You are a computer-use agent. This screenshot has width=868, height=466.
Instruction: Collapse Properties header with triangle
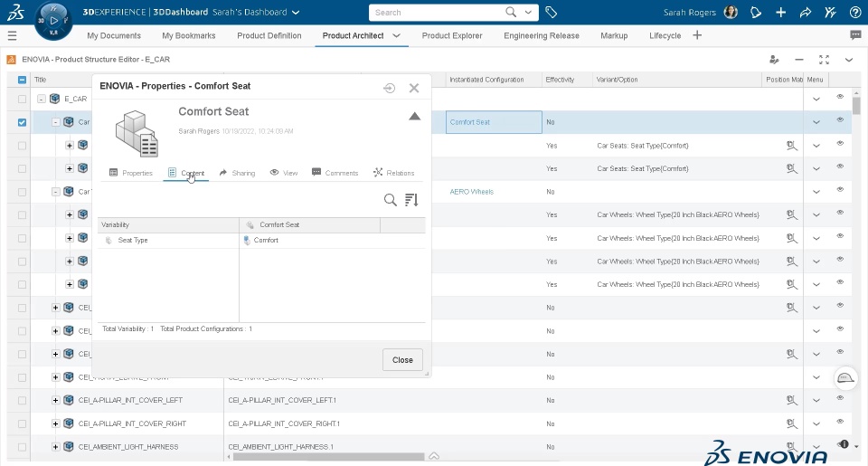click(415, 117)
